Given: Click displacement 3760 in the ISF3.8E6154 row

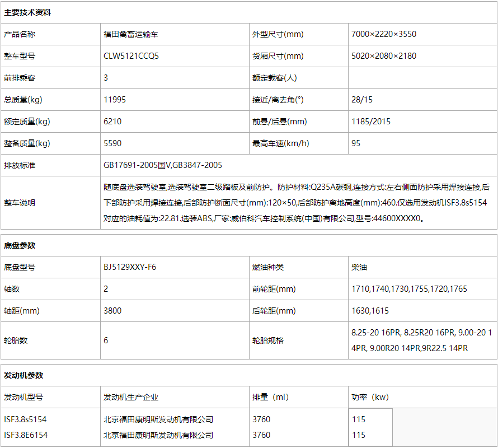Looking at the screenshot, I should click(261, 435).
